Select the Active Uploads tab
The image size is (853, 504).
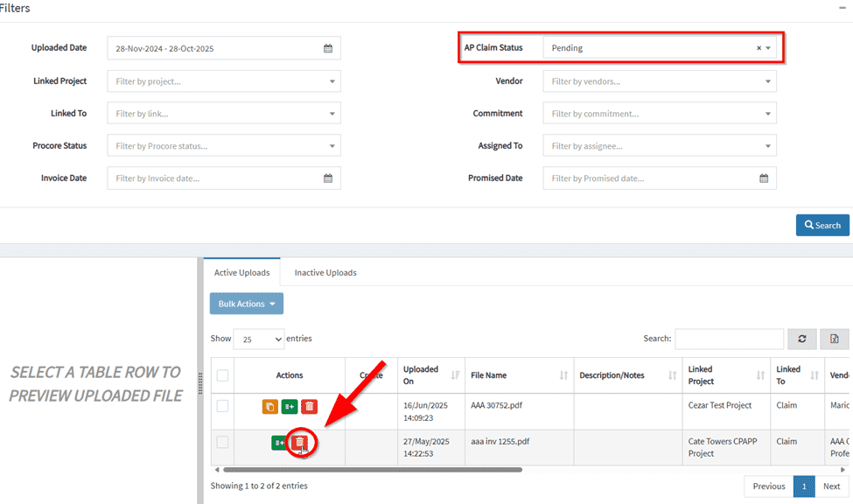241,273
